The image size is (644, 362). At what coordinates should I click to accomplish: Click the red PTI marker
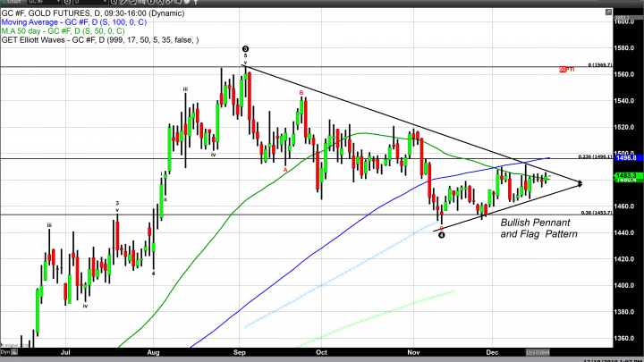pos(565,70)
